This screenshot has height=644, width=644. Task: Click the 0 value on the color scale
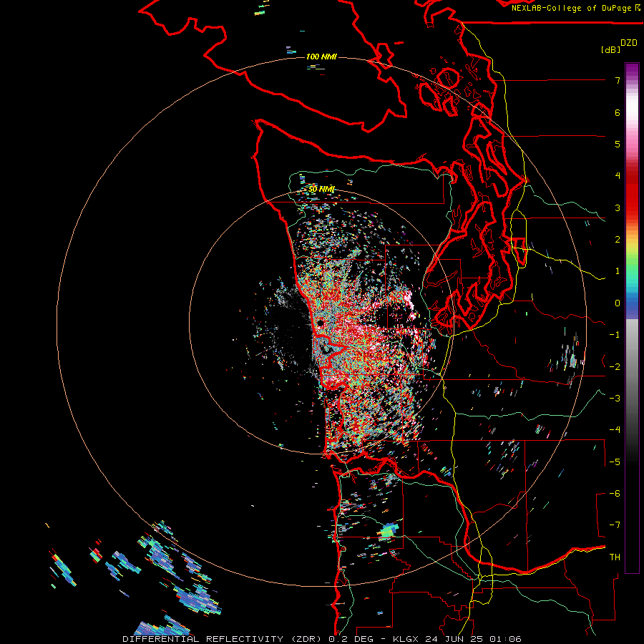(618, 303)
